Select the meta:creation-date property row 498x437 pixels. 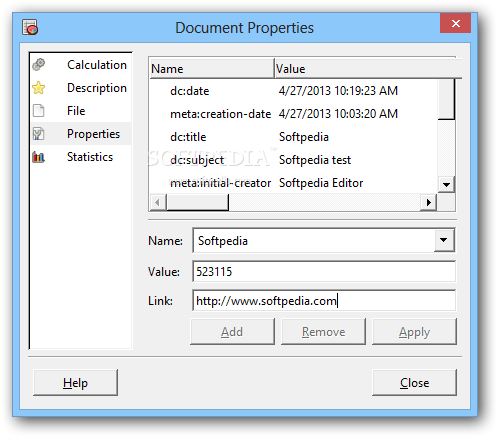pos(293,114)
